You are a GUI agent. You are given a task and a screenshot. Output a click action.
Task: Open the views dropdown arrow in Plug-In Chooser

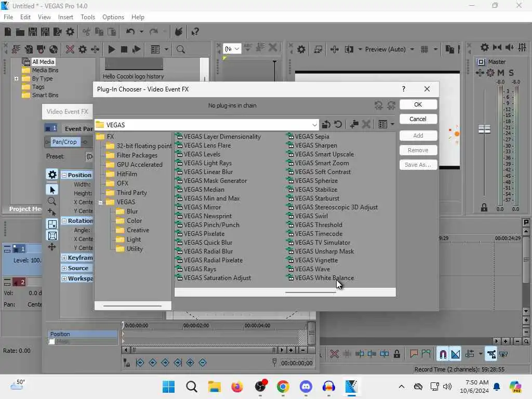393,125
